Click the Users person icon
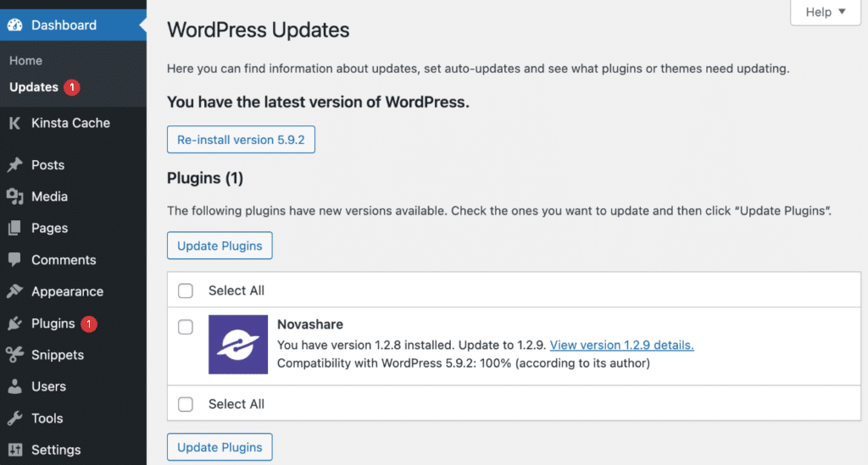868x465 pixels. [x=15, y=386]
